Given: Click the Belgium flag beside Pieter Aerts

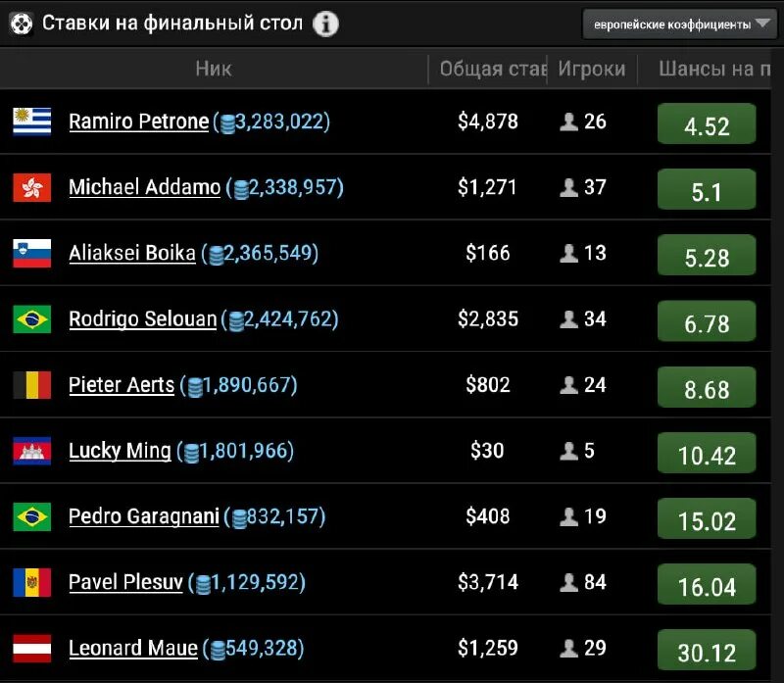Looking at the screenshot, I should [x=31, y=385].
